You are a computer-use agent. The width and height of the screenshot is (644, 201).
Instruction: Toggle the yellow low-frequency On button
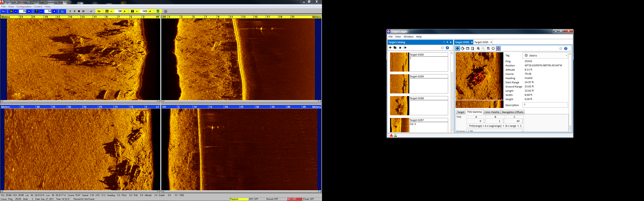pos(99,11)
